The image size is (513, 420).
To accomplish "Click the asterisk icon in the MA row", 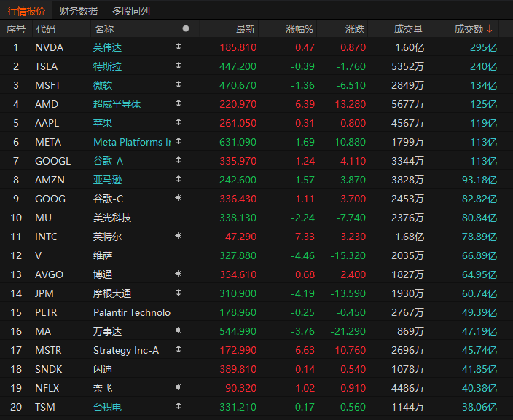I will pos(179,330).
